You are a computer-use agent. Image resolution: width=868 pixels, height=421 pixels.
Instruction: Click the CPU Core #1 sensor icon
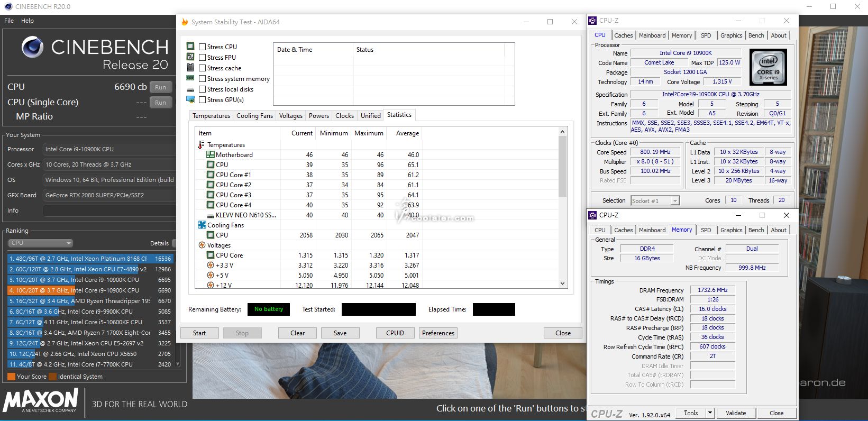[210, 175]
